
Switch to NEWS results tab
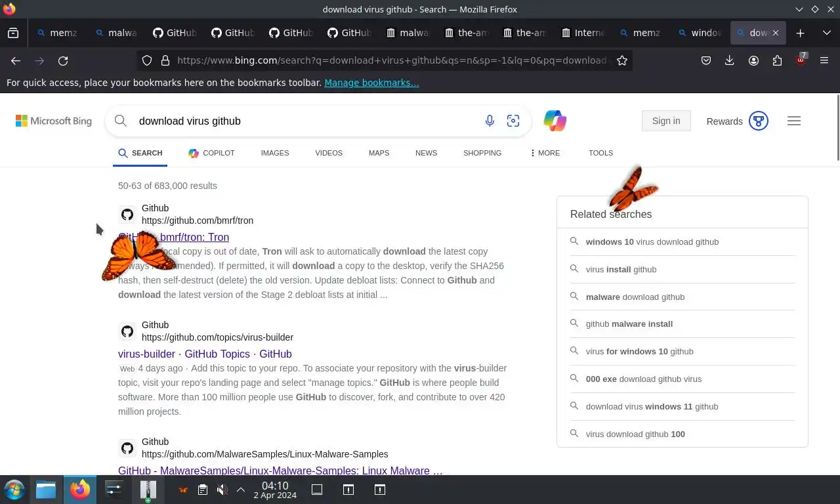[426, 153]
